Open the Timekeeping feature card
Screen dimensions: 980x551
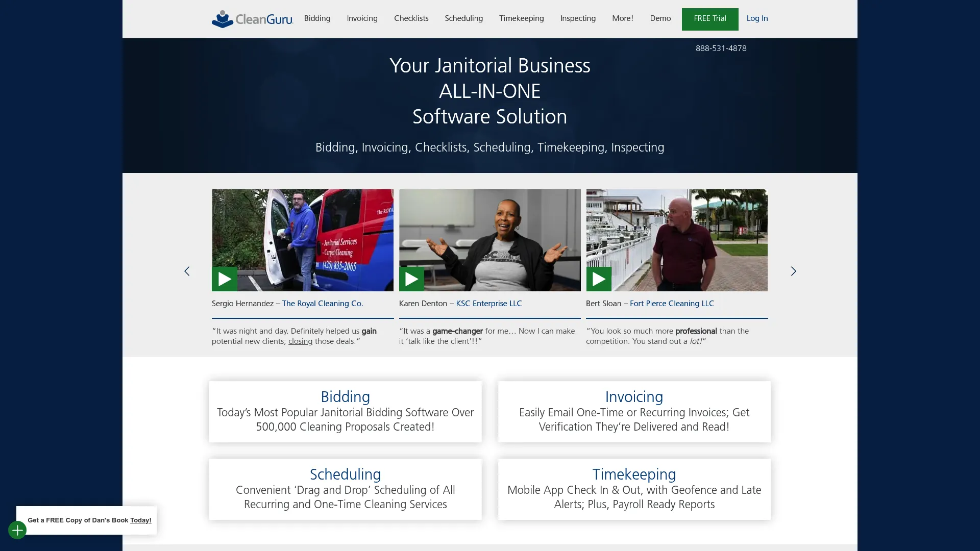[x=634, y=489]
